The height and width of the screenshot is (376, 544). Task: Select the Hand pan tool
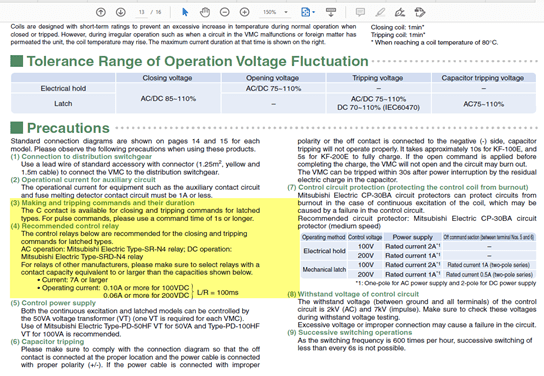point(205,12)
